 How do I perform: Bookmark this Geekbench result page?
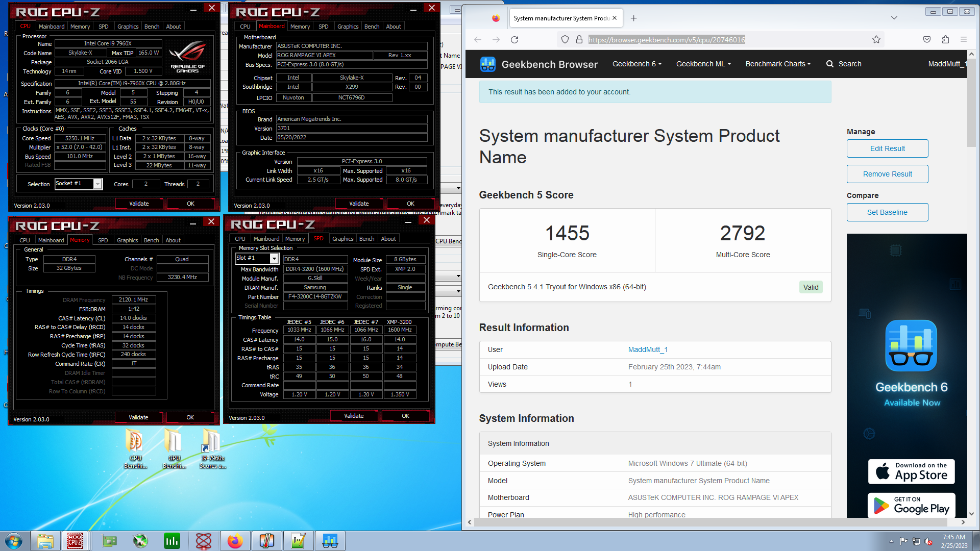[876, 40]
